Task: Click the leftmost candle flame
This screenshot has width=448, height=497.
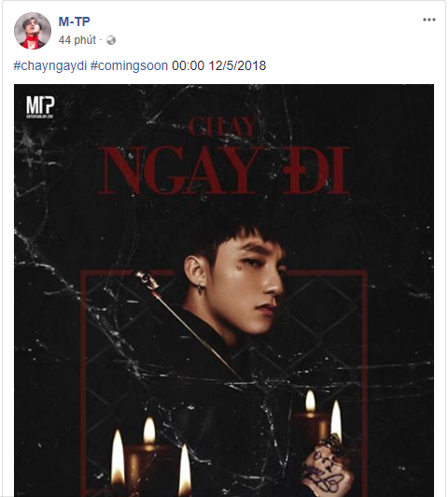Action: coord(118,457)
